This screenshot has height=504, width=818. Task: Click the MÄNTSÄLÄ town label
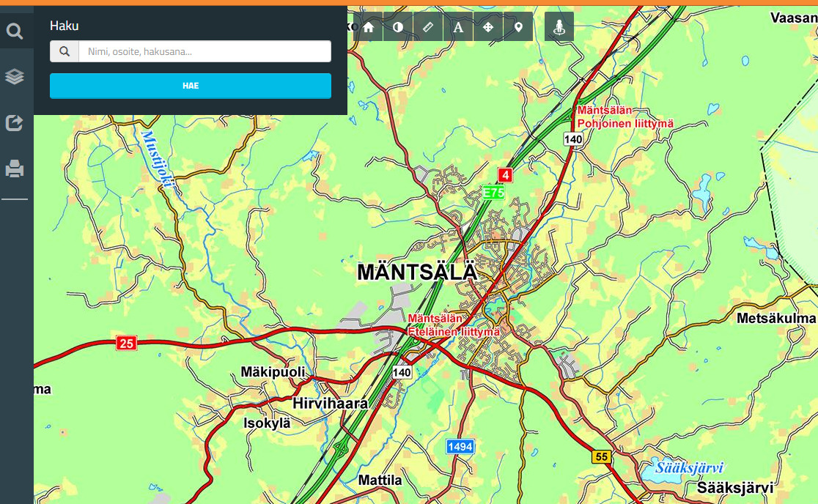416,273
